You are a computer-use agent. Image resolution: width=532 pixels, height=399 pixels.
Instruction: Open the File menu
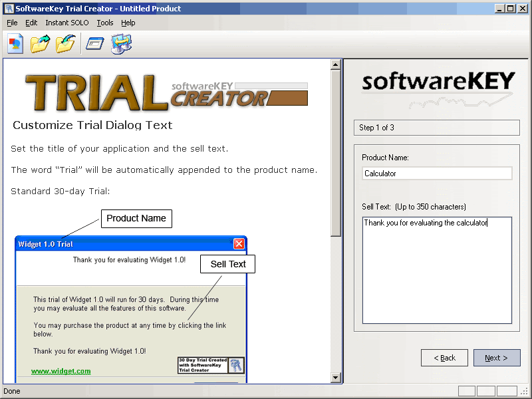point(12,23)
